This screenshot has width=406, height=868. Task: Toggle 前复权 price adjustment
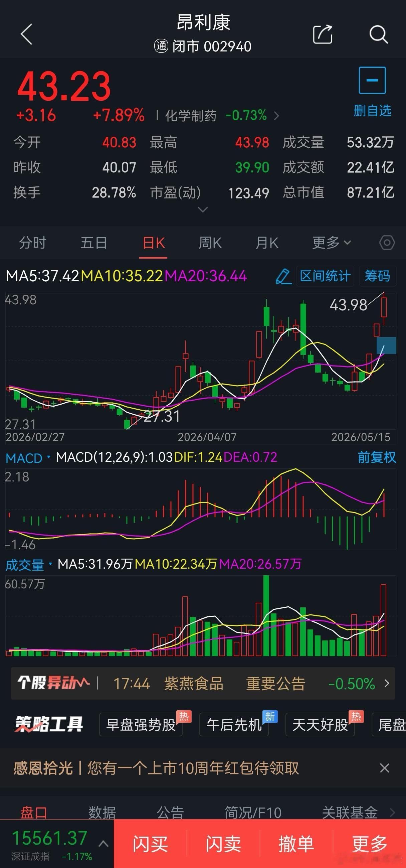[376, 457]
